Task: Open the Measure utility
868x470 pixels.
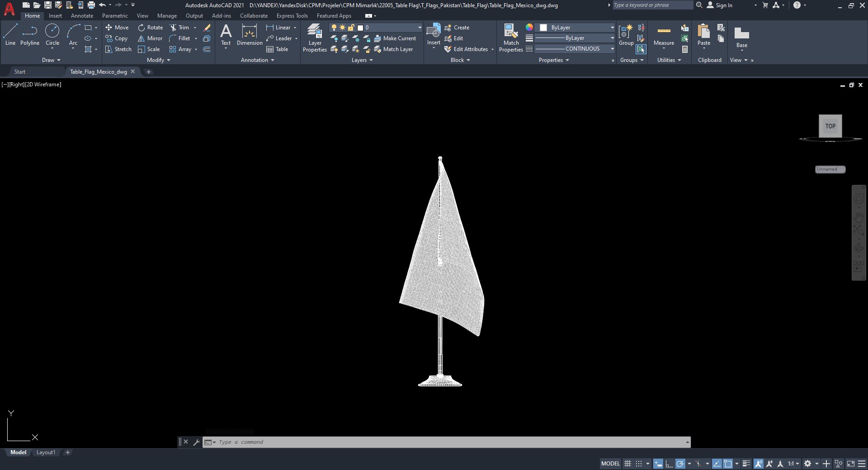Action: 664,36
